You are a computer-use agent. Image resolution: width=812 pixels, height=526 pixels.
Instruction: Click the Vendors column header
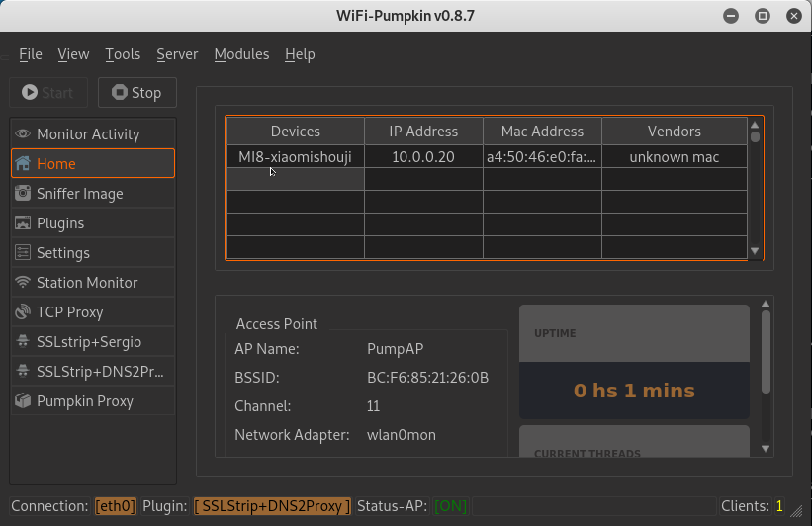(x=675, y=131)
